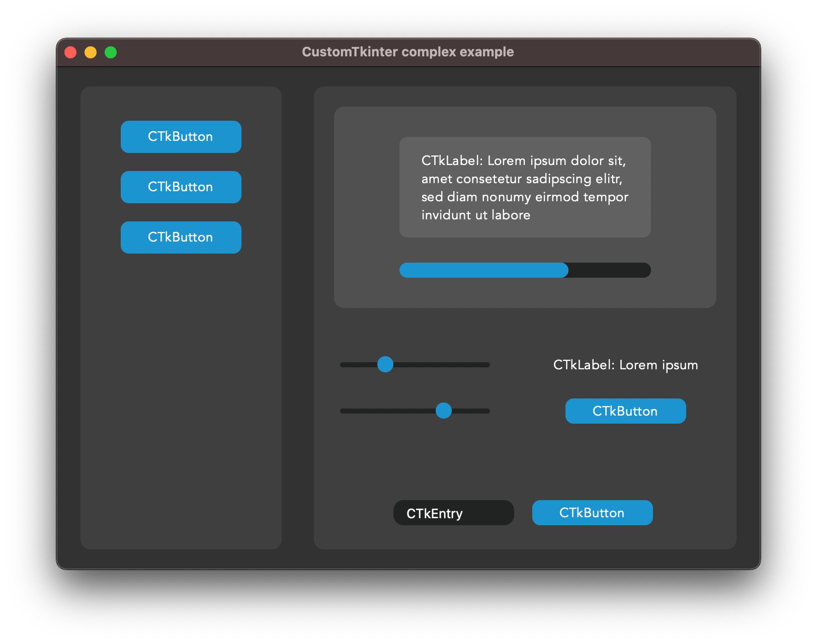This screenshot has width=817, height=644.
Task: Click the window title "CustomTkinter complex example"
Action: point(408,52)
